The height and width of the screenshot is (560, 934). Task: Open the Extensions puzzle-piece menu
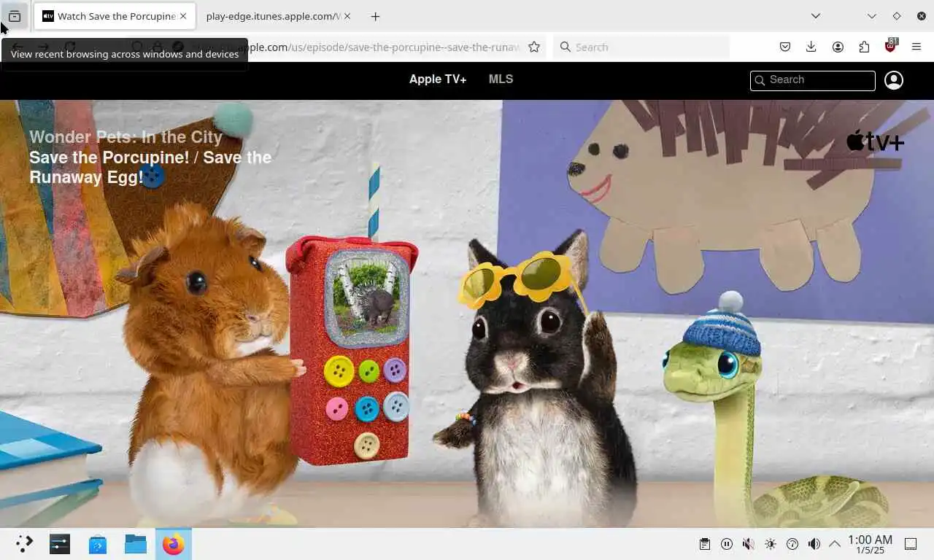864,47
